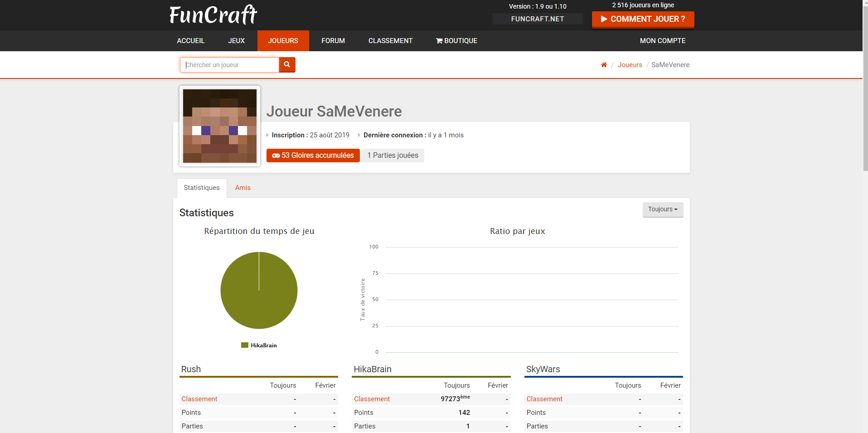Click the HikaBrain section heading
The height and width of the screenshot is (433, 868).
point(373,369)
